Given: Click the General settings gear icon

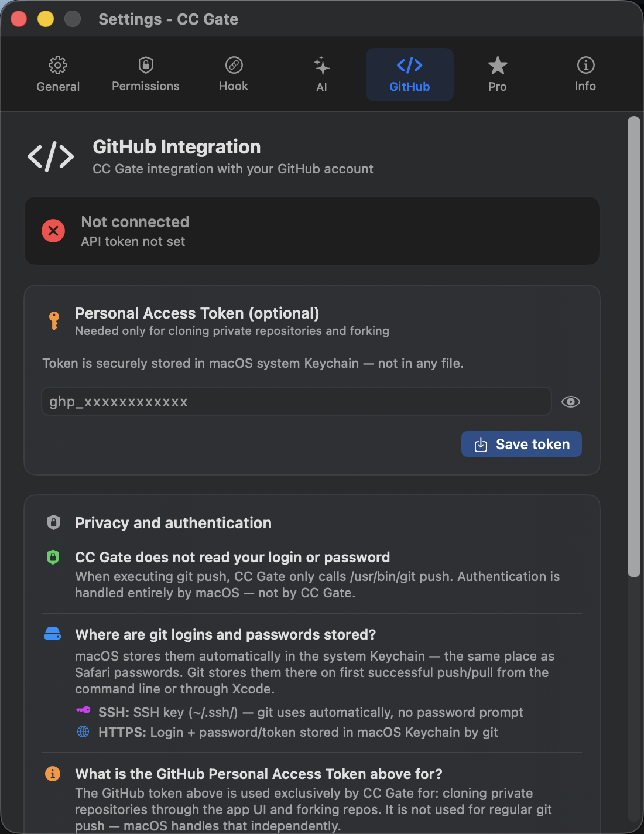Looking at the screenshot, I should tap(57, 66).
